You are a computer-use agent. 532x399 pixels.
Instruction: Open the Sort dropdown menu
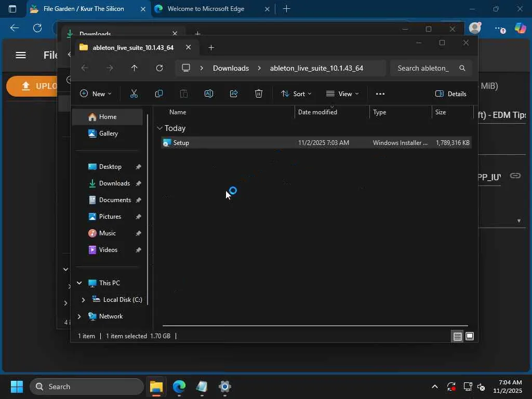coord(296,94)
